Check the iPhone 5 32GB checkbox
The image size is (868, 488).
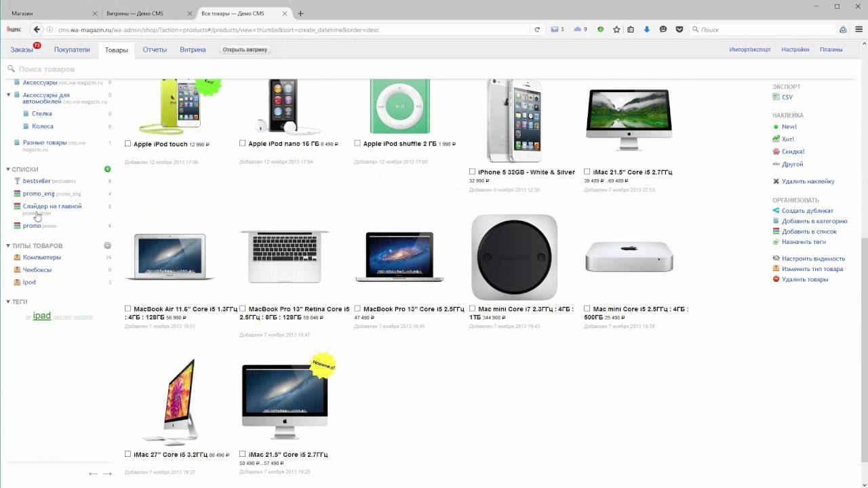pyautogui.click(x=472, y=171)
